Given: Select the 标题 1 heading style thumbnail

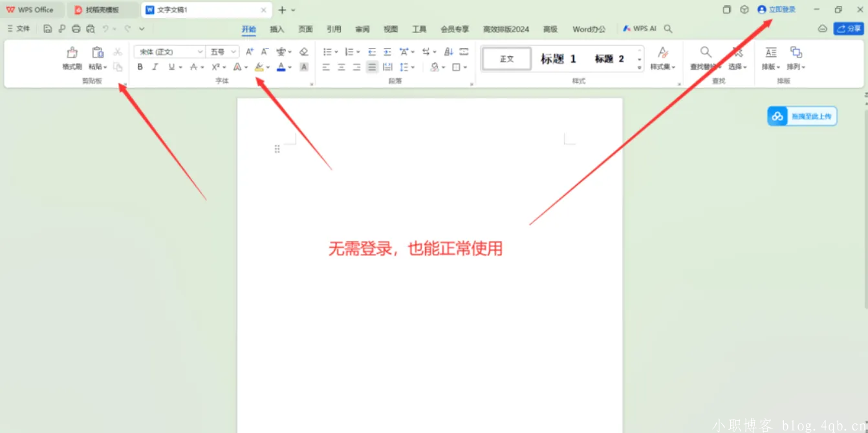Looking at the screenshot, I should pyautogui.click(x=558, y=59).
